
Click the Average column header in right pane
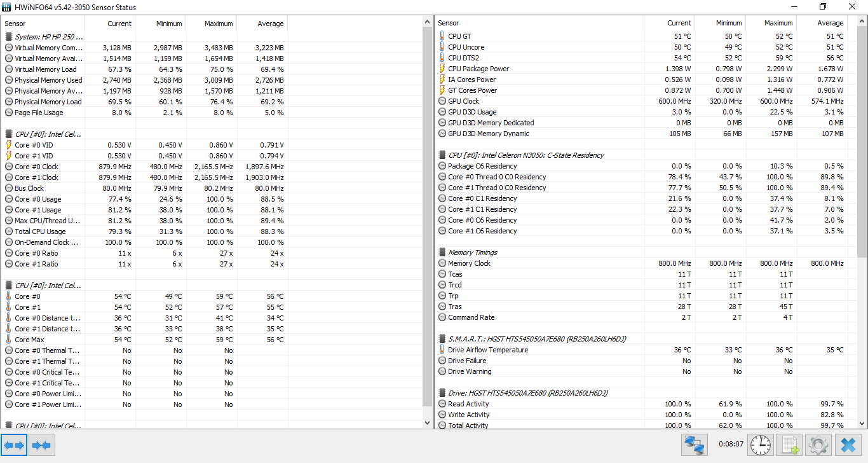tap(822, 23)
